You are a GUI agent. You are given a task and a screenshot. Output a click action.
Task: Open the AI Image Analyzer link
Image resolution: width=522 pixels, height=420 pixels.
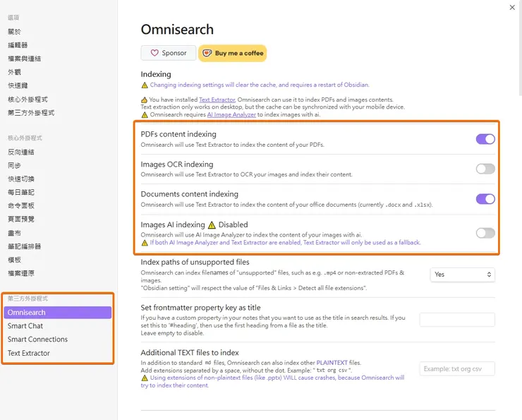231,114
